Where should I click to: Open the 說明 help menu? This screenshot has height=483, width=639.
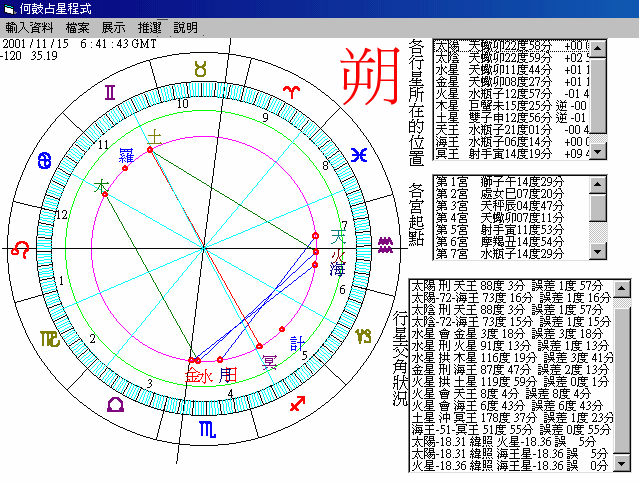coord(185,27)
